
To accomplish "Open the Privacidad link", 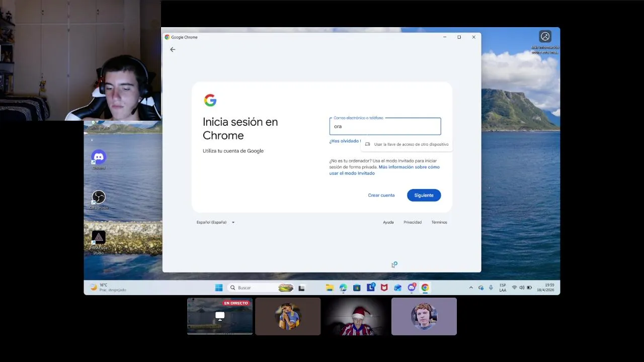I will (x=413, y=222).
